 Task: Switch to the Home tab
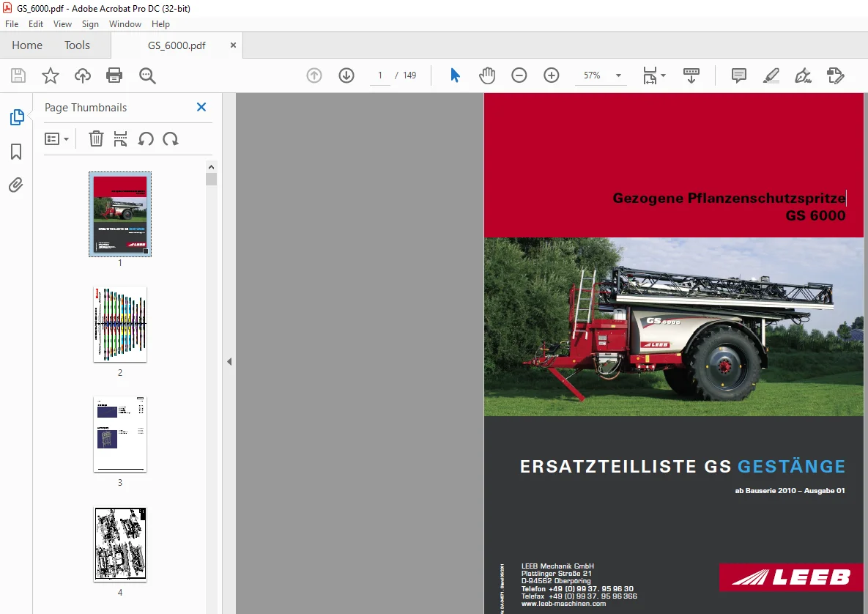[x=27, y=45]
